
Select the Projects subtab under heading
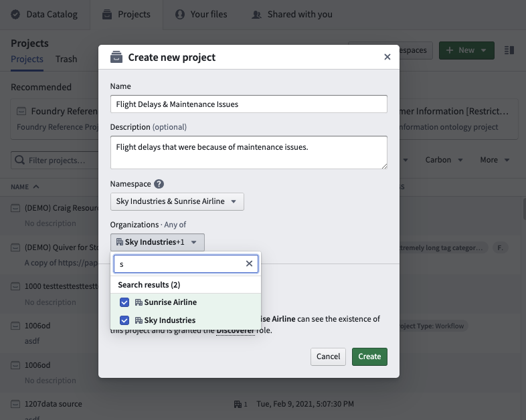tap(27, 60)
